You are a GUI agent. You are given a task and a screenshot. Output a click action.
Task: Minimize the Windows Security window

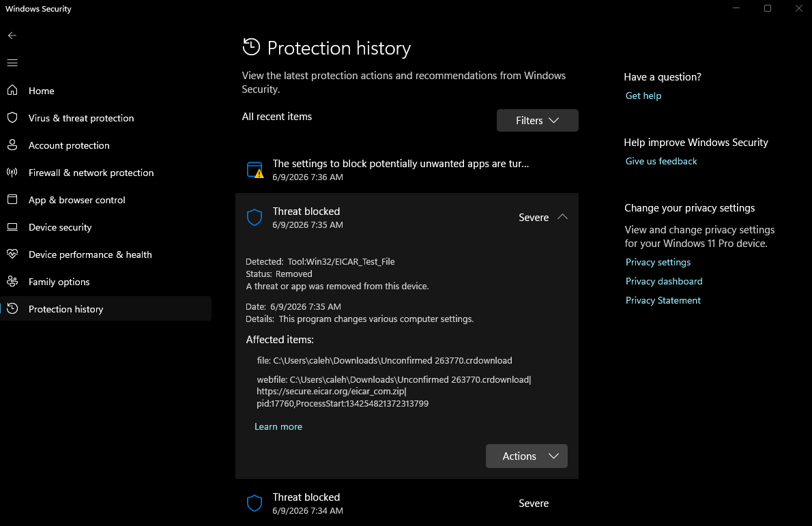point(736,8)
